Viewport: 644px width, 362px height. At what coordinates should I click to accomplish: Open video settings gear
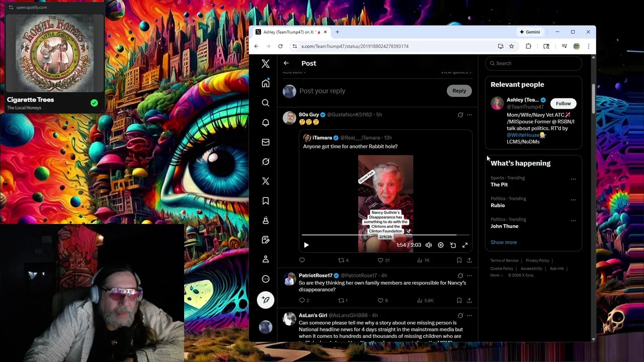pos(441,245)
